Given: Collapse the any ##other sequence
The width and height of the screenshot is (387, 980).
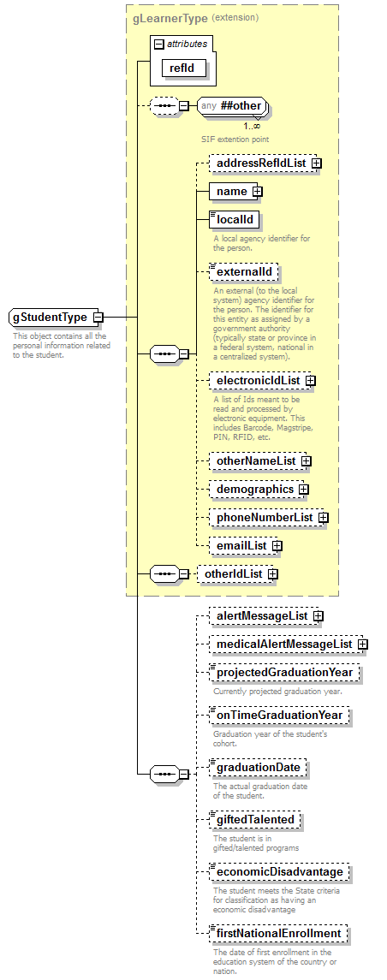Looking at the screenshot, I should [x=184, y=105].
